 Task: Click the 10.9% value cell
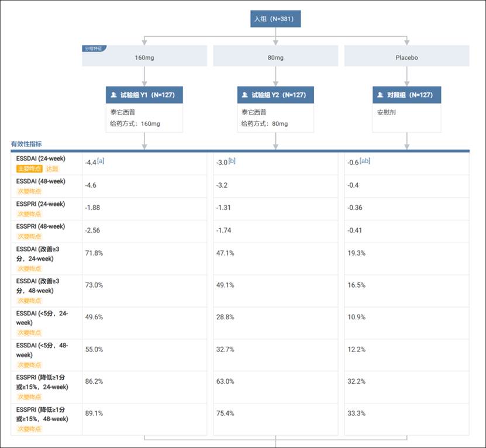point(406,323)
